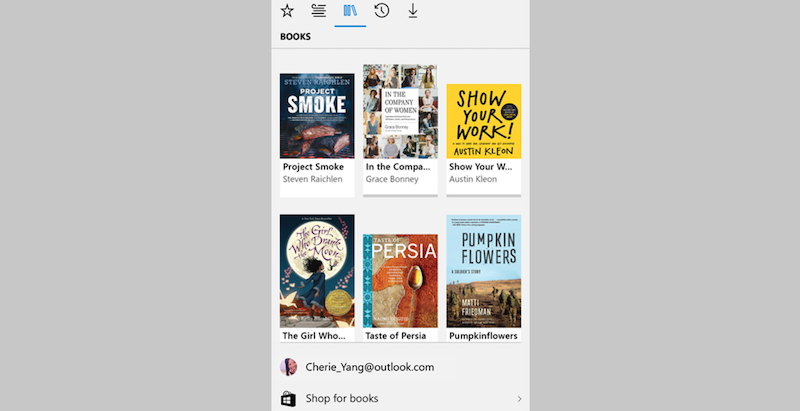The image size is (800, 411).
Task: Switch to the Reading list icon
Action: tap(319, 11)
